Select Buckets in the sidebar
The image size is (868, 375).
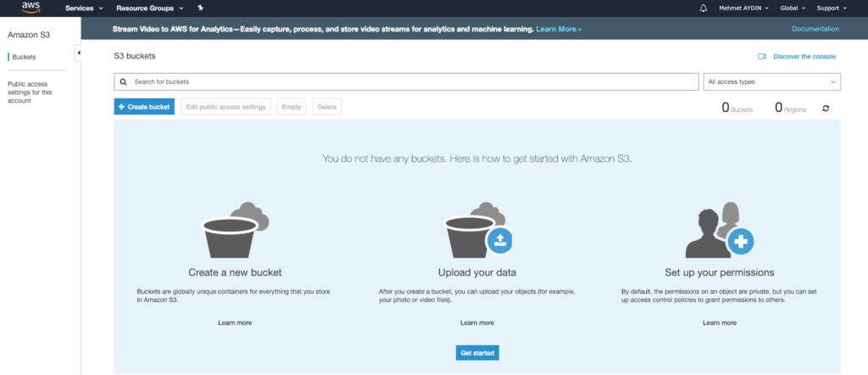24,57
